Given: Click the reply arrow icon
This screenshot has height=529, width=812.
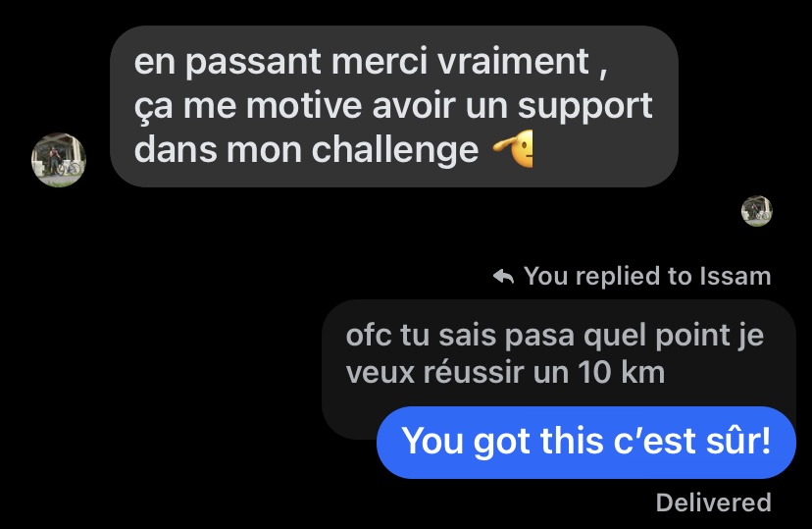Looking at the screenshot, I should click(503, 276).
